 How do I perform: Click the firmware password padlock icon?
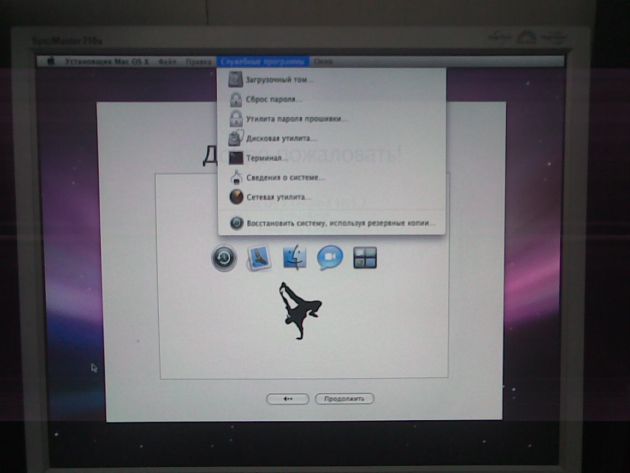236,119
